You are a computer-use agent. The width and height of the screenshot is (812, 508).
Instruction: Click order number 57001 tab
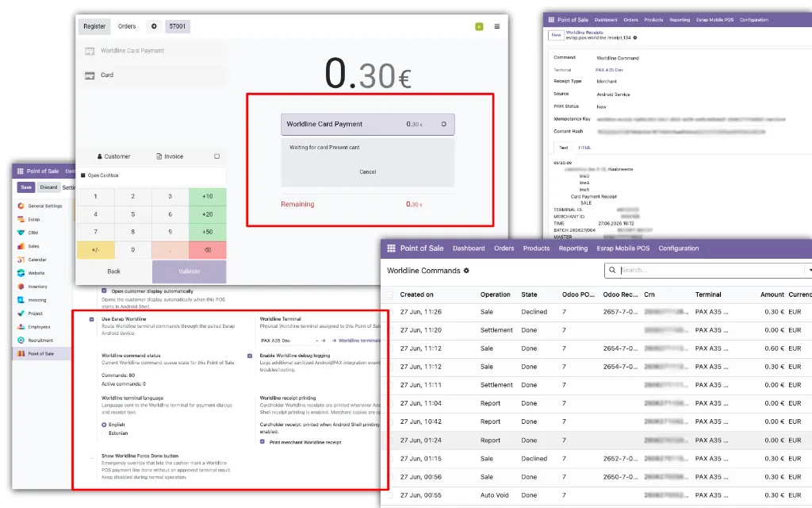178,26
